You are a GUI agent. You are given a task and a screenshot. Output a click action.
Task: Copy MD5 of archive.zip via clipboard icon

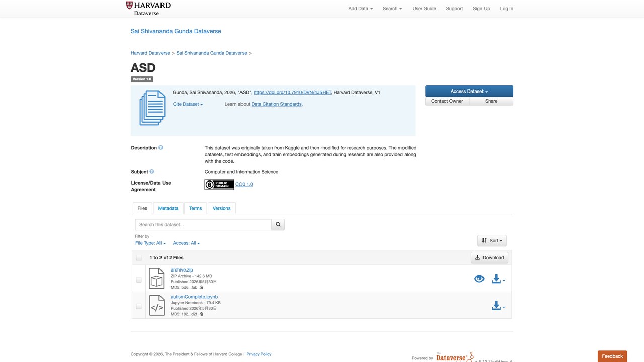[x=201, y=287]
